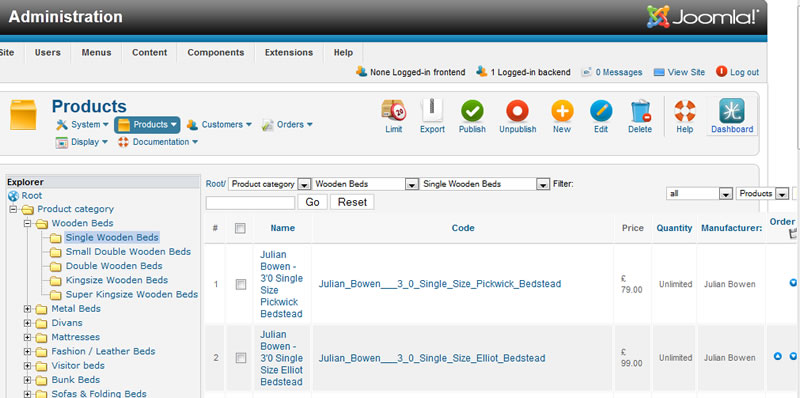Sort by the Name column header

(x=283, y=228)
